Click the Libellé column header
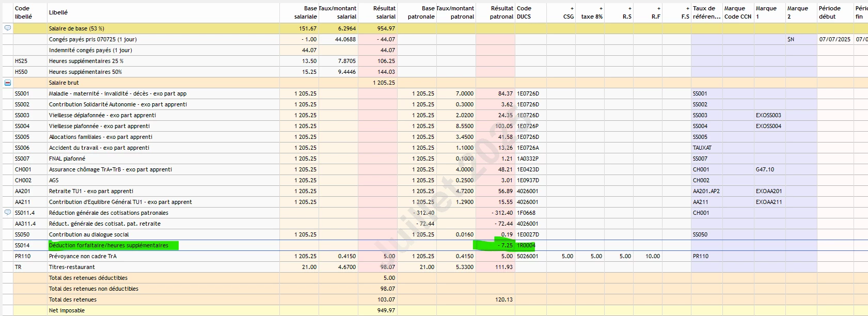868x316 pixels. pos(58,12)
